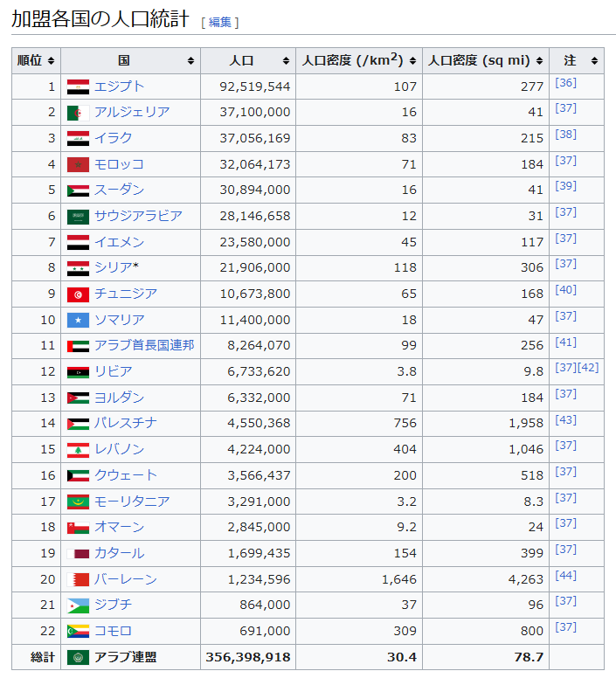Sort by 人口密度 (sq mi) column
Screen dimensions: 616x678
pos(485,61)
